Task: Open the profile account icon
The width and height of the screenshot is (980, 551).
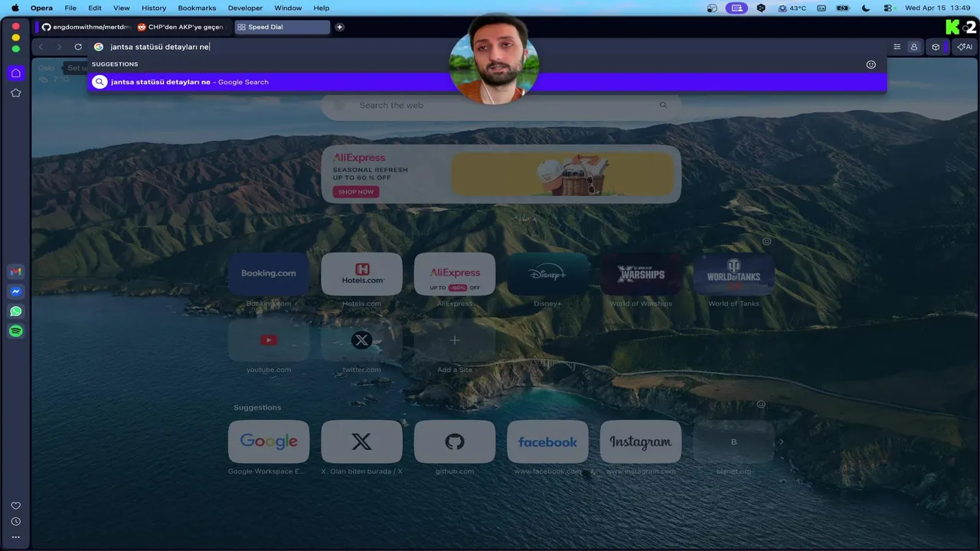Action: click(x=913, y=47)
